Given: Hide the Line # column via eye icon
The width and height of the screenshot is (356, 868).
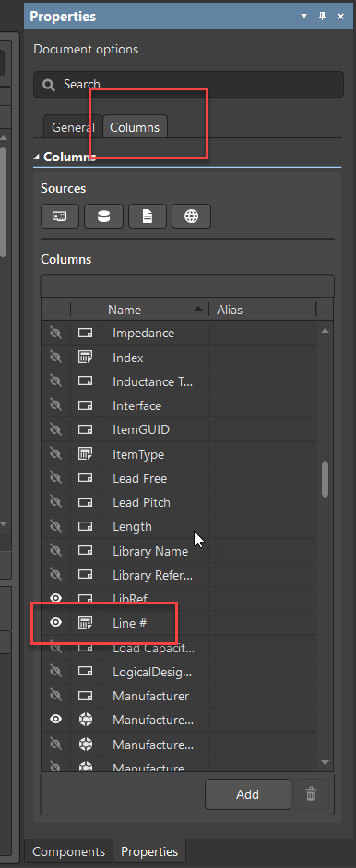Looking at the screenshot, I should [x=55, y=623].
